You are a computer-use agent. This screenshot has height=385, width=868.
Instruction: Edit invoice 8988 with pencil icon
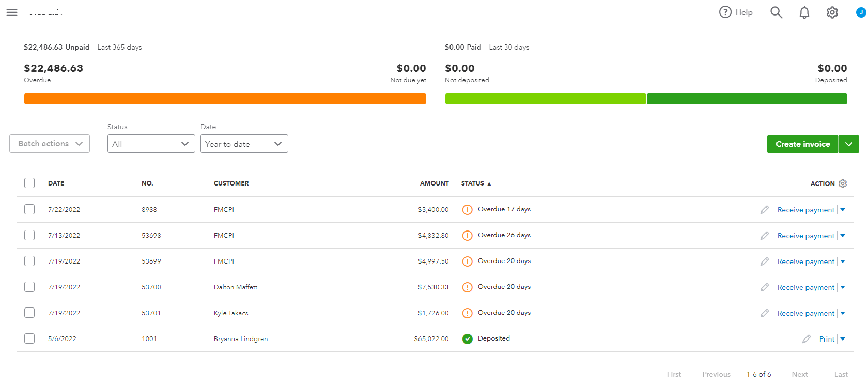click(765, 210)
